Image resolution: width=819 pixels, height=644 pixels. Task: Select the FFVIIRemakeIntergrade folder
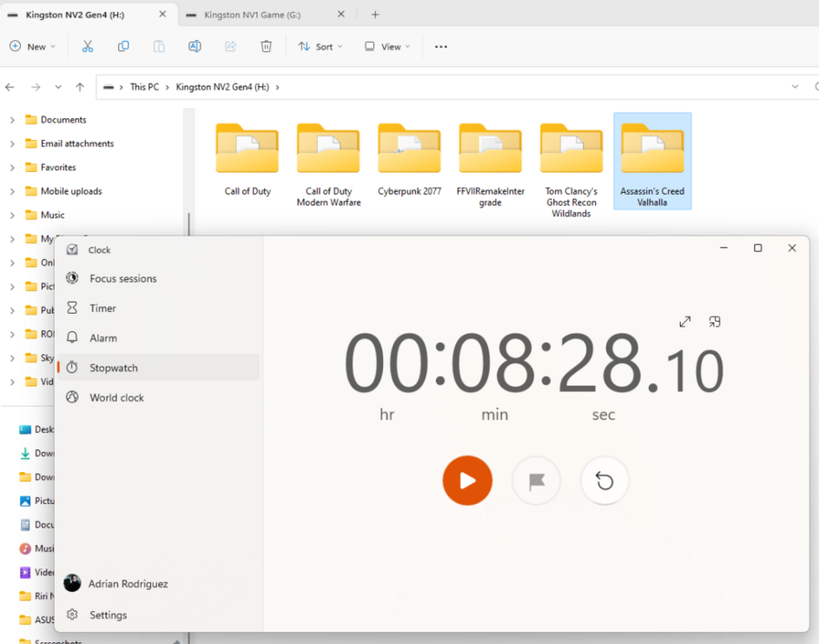[490, 165]
